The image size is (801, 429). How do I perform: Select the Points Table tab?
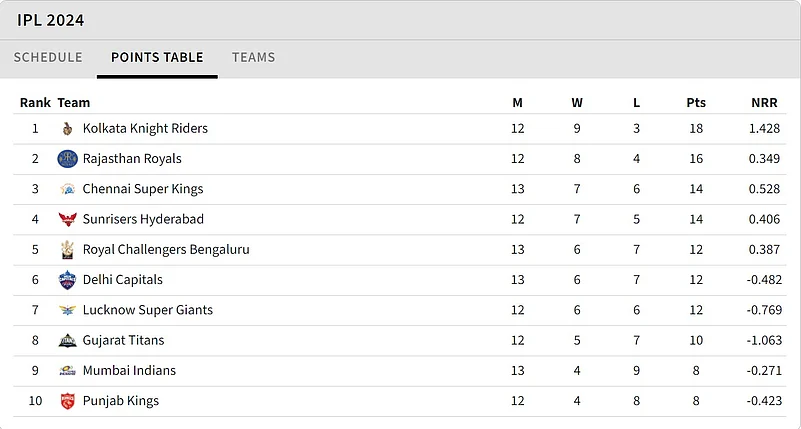point(157,57)
